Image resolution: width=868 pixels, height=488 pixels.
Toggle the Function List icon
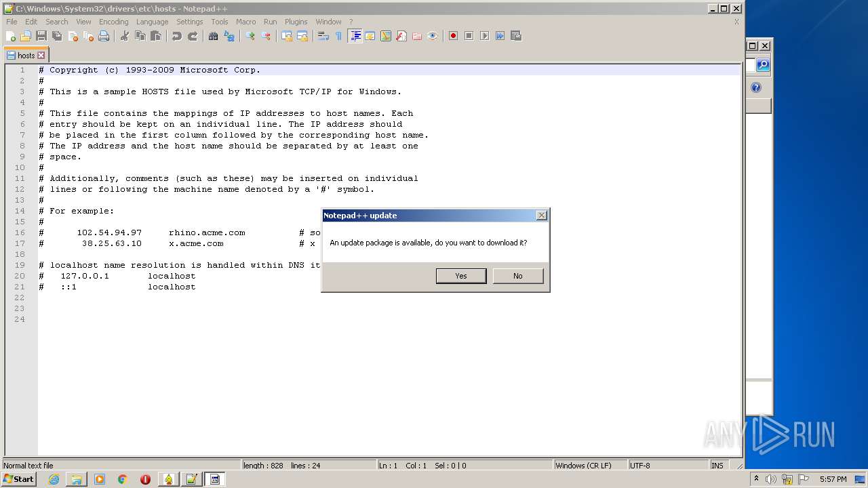(x=401, y=36)
